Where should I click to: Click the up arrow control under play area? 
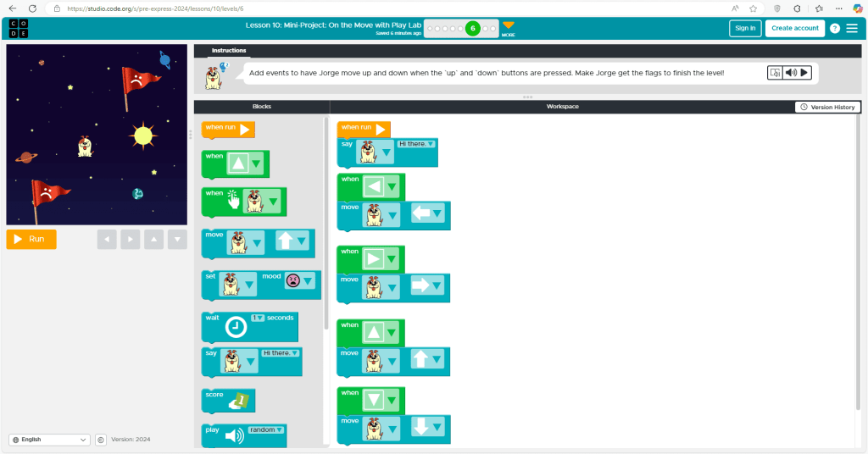tap(153, 240)
